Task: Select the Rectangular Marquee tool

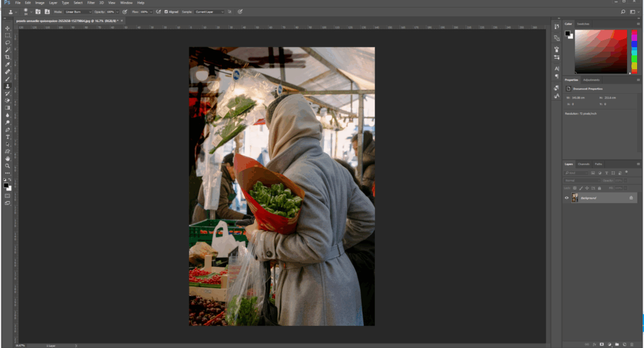Action: click(x=8, y=35)
